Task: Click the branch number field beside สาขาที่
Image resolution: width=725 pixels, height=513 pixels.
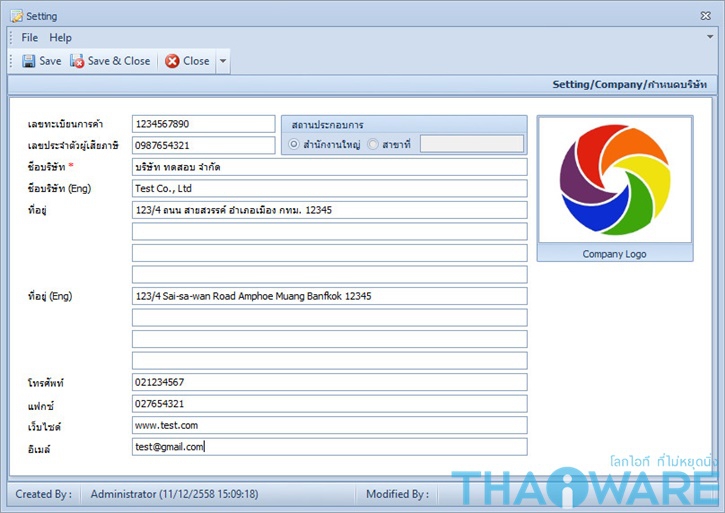Action: point(472,144)
